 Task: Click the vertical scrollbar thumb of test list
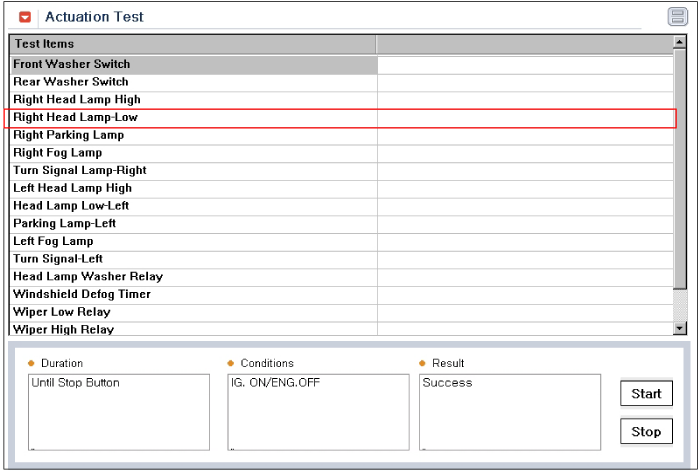coord(679,169)
